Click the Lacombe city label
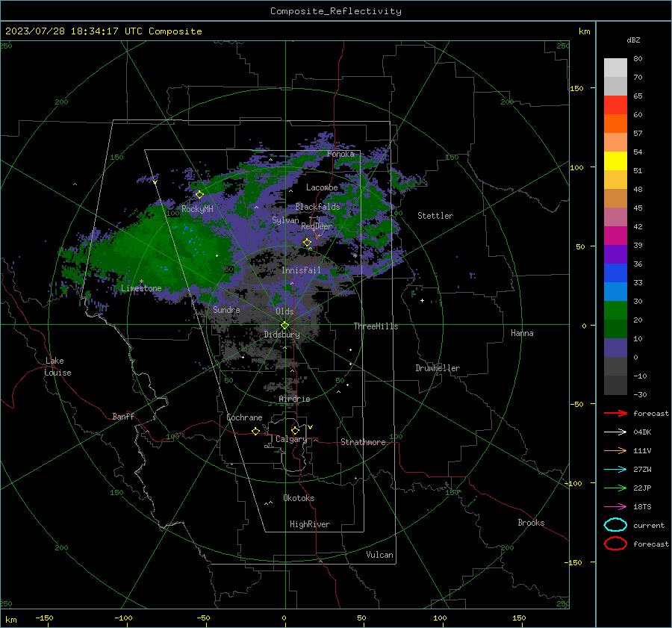The width and height of the screenshot is (672, 628). point(322,187)
